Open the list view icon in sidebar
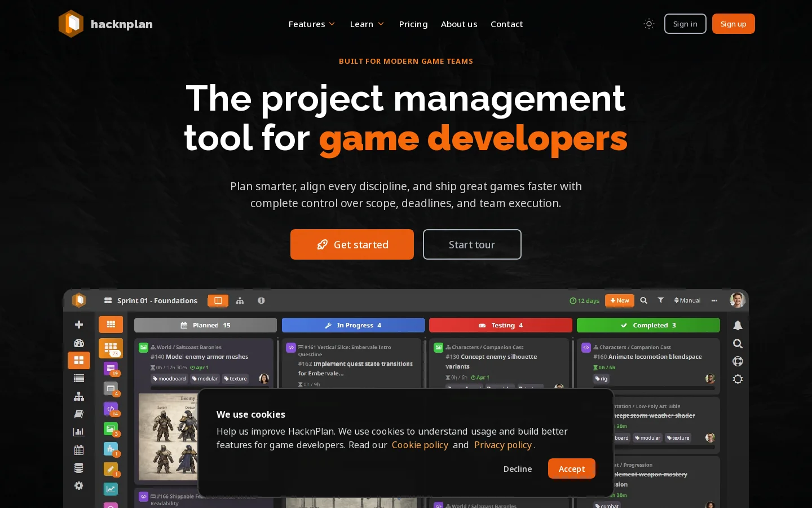 click(79, 378)
